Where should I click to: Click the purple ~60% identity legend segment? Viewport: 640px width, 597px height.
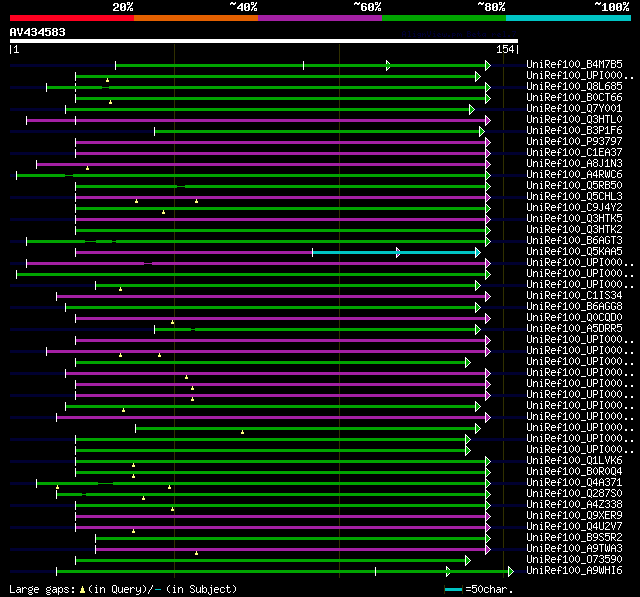pyautogui.click(x=320, y=18)
